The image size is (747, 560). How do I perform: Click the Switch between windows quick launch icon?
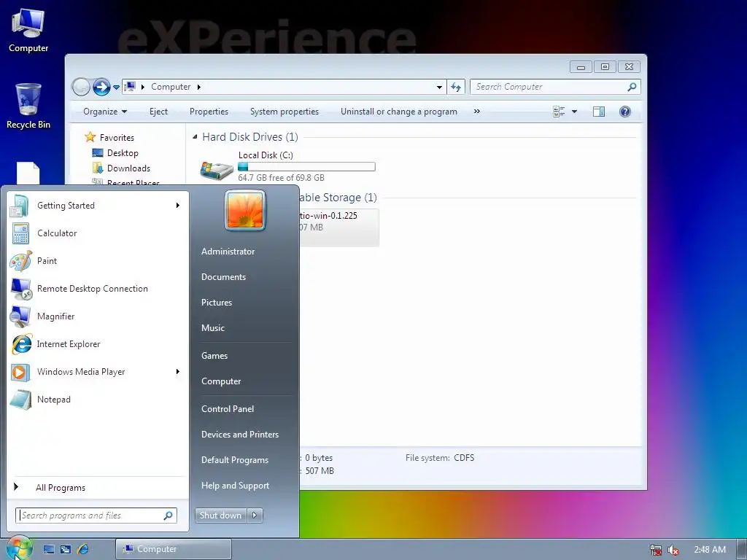pyautogui.click(x=66, y=549)
